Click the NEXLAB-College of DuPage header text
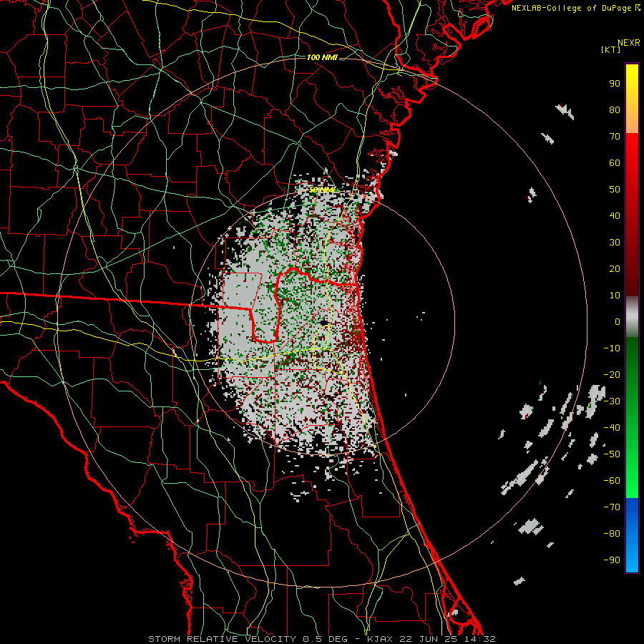This screenshot has height=644, width=644. (x=575, y=8)
